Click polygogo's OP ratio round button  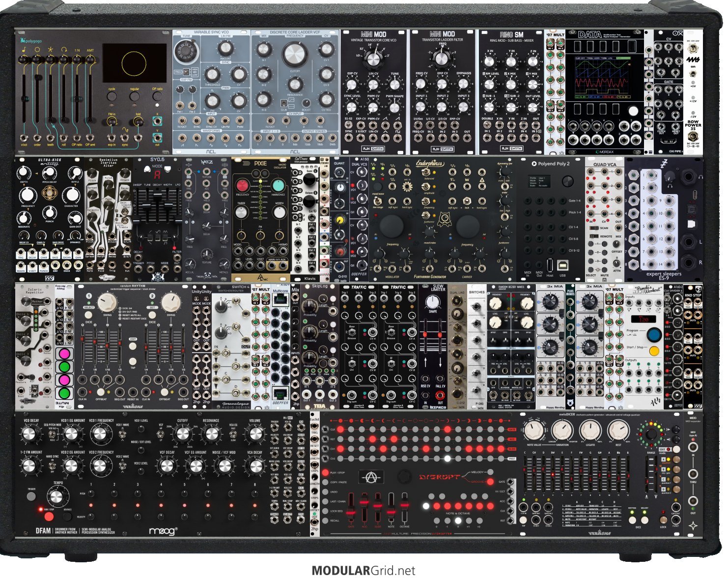[x=157, y=96]
